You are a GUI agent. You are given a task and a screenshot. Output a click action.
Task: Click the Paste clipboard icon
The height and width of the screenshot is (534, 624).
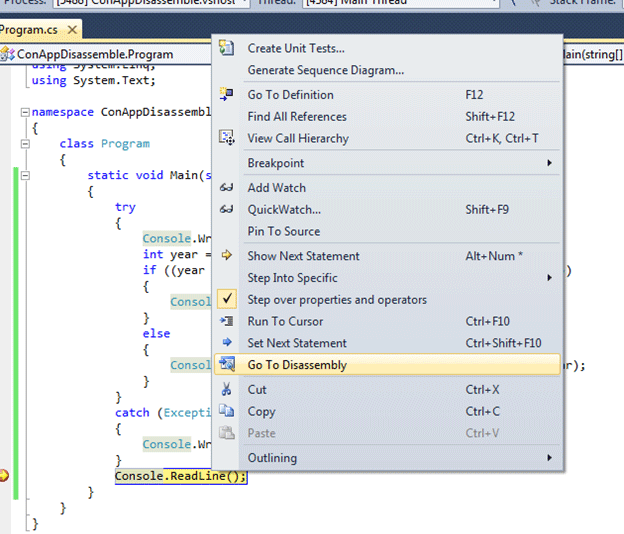[x=227, y=433]
